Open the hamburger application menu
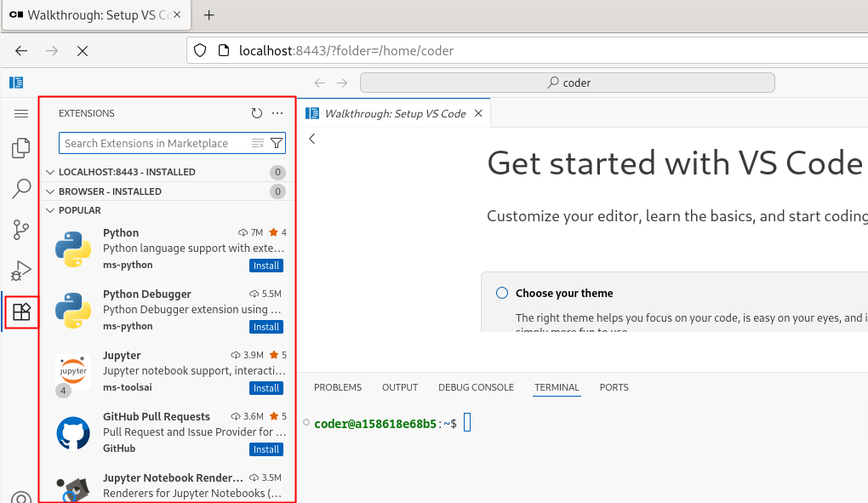 click(21, 113)
